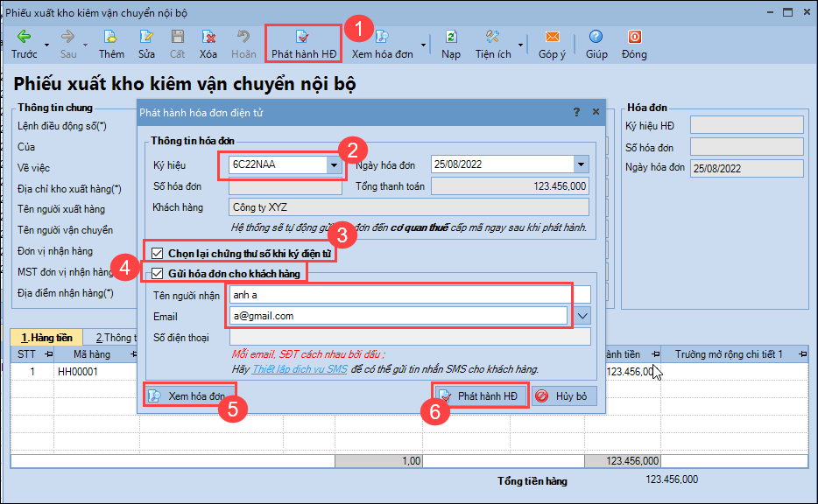Switch to 2. Thông tin tab
The height and width of the screenshot is (504, 818).
(112, 338)
